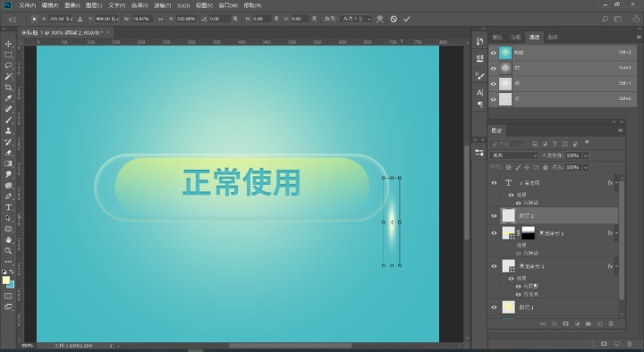Open the Channels panel menu

tap(639, 37)
